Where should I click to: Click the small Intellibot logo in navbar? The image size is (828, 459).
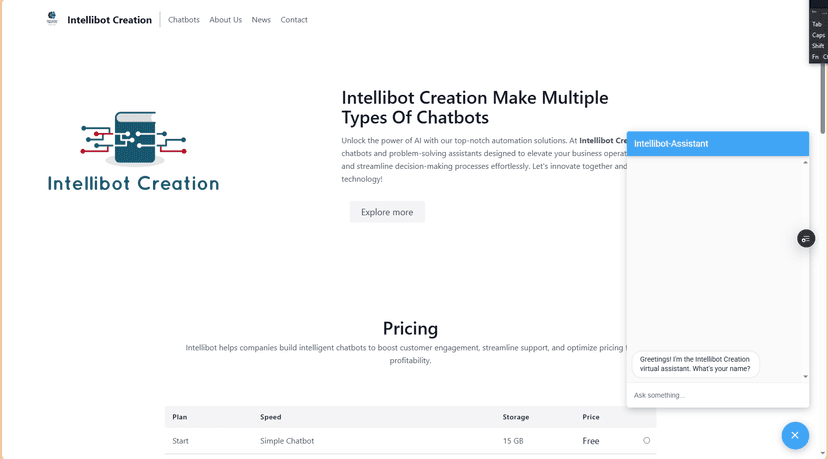(x=52, y=18)
